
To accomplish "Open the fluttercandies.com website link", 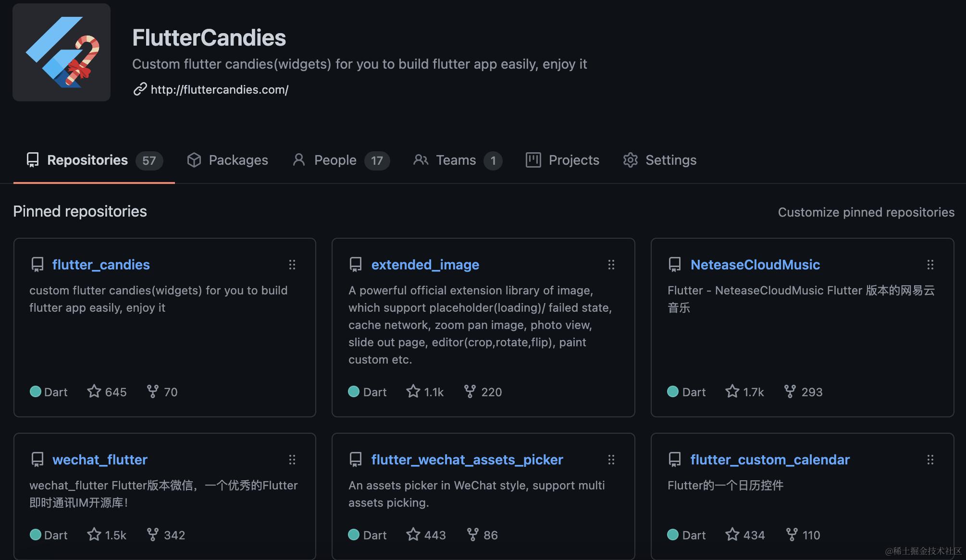I will click(x=219, y=90).
